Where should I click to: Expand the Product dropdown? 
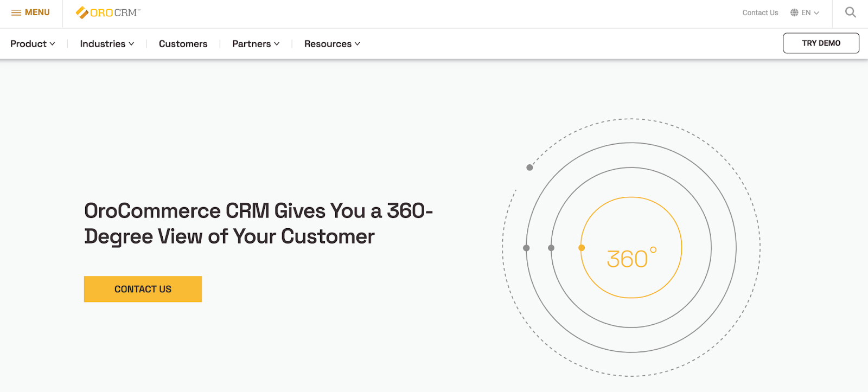click(33, 44)
